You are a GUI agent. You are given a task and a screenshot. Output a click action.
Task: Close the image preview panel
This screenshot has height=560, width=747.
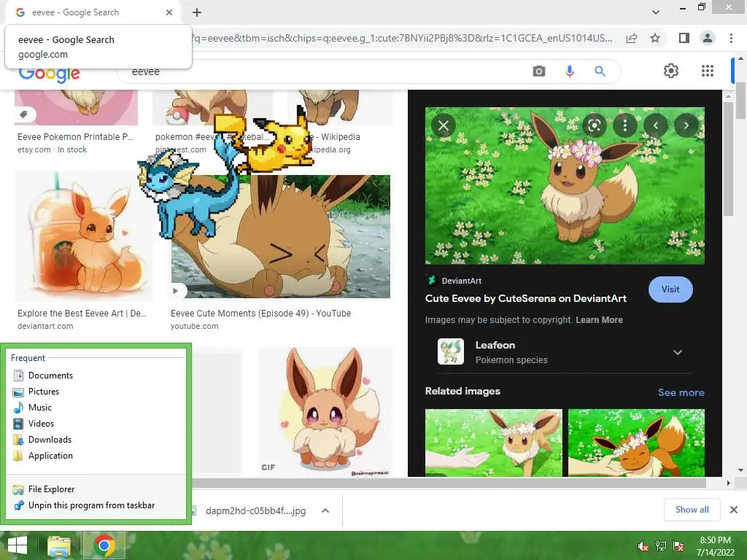click(x=443, y=125)
